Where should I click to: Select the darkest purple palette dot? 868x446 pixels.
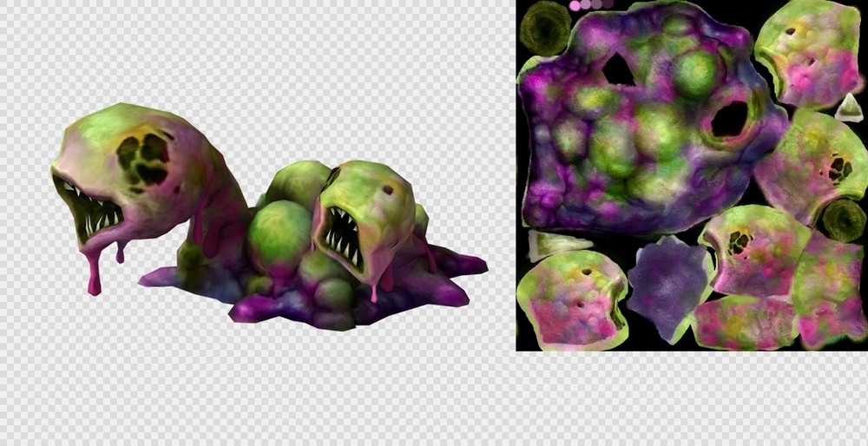click(x=608, y=4)
